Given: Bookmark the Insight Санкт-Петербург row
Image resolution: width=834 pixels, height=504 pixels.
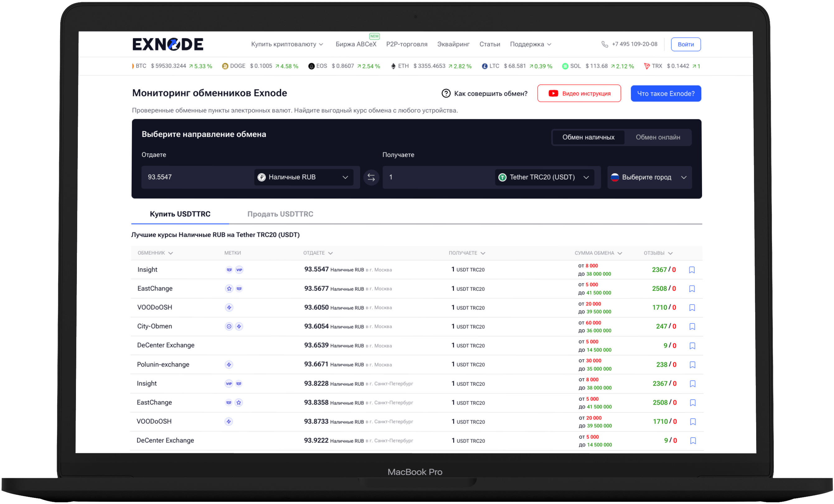Looking at the screenshot, I should [x=693, y=384].
